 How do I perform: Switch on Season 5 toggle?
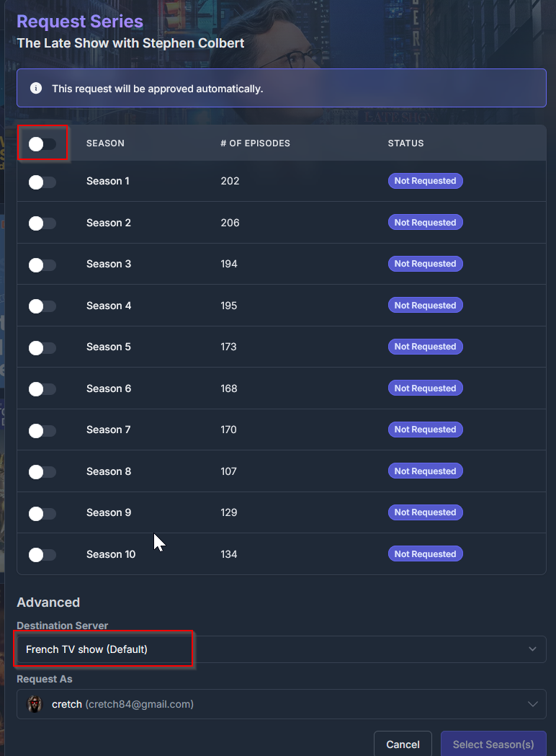tap(42, 347)
